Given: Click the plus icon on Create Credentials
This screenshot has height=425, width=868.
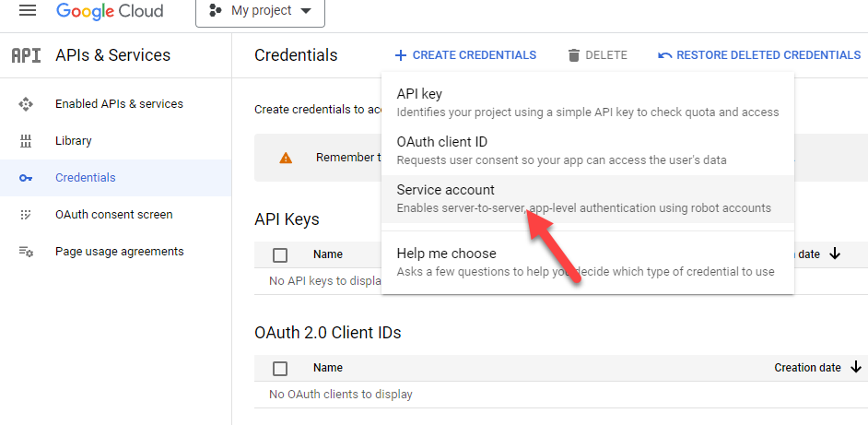Looking at the screenshot, I should (400, 55).
